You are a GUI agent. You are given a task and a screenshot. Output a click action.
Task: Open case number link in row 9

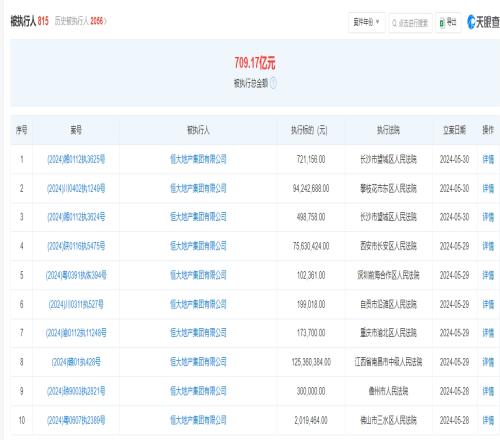click(76, 391)
